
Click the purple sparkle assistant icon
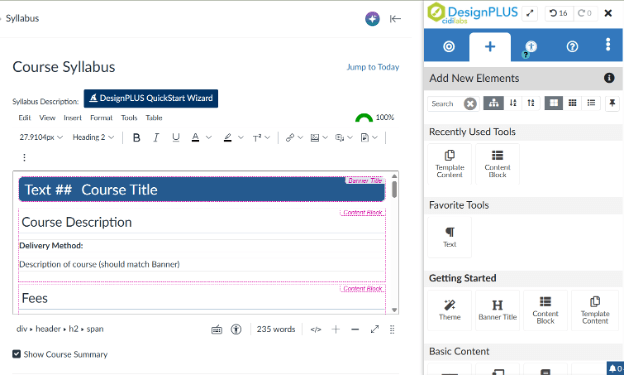point(372,19)
